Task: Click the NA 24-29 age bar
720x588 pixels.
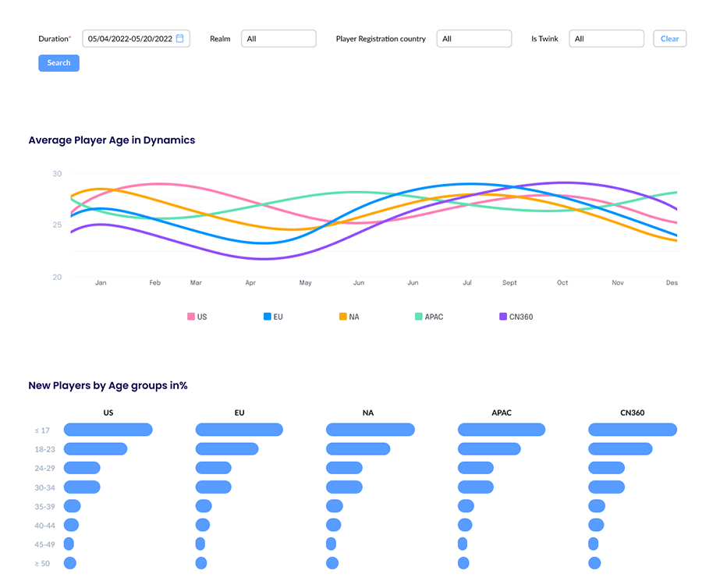Action: coord(344,468)
